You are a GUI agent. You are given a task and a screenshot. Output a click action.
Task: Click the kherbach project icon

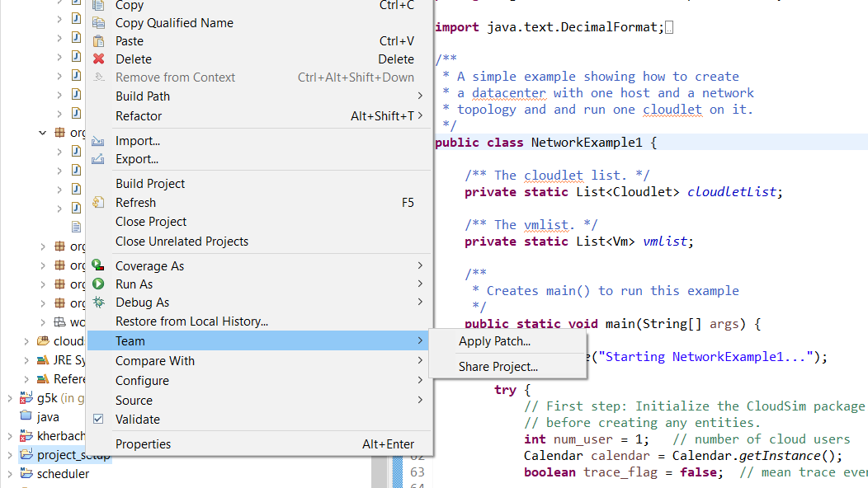pyautogui.click(x=26, y=435)
